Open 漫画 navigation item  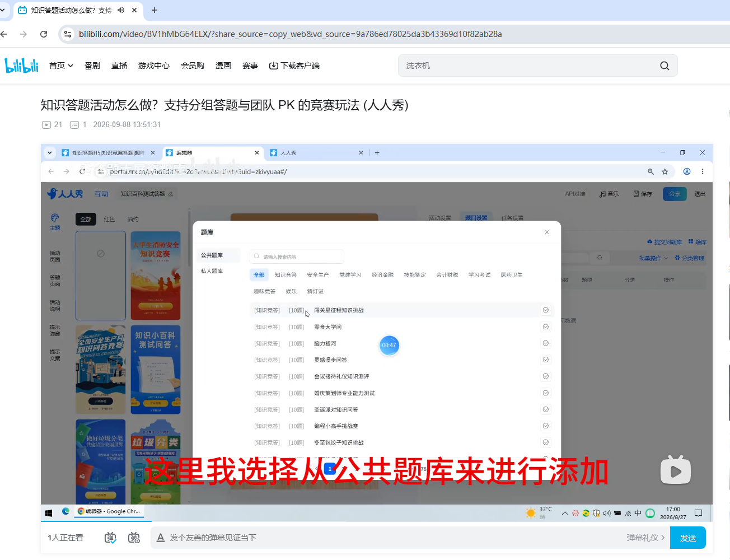(x=223, y=66)
